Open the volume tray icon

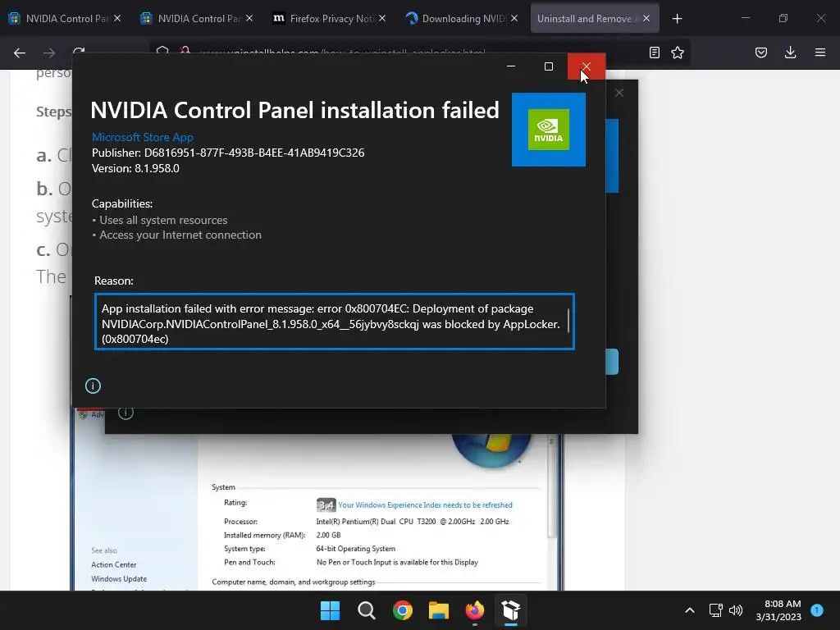click(736, 610)
